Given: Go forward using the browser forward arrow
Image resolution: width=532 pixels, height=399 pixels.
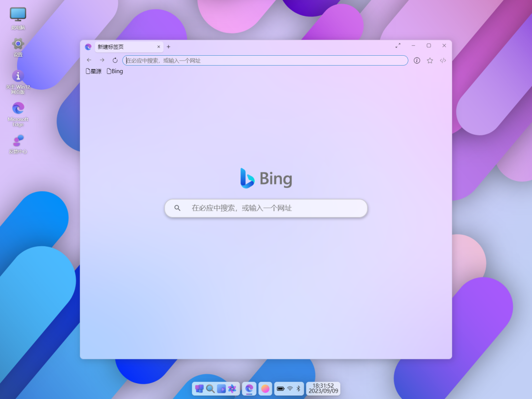Looking at the screenshot, I should [x=102, y=60].
